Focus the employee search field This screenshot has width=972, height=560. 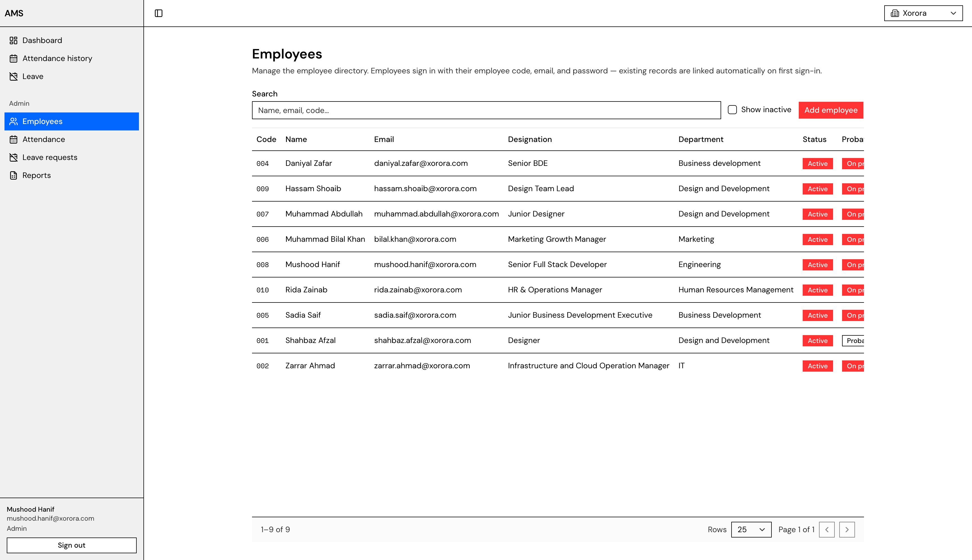pyautogui.click(x=486, y=110)
